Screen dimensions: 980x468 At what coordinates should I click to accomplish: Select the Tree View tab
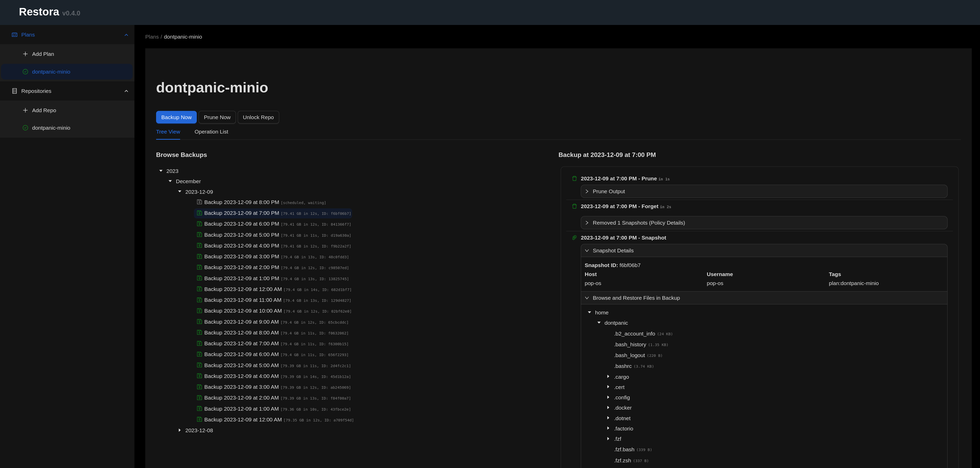pyautogui.click(x=168, y=132)
